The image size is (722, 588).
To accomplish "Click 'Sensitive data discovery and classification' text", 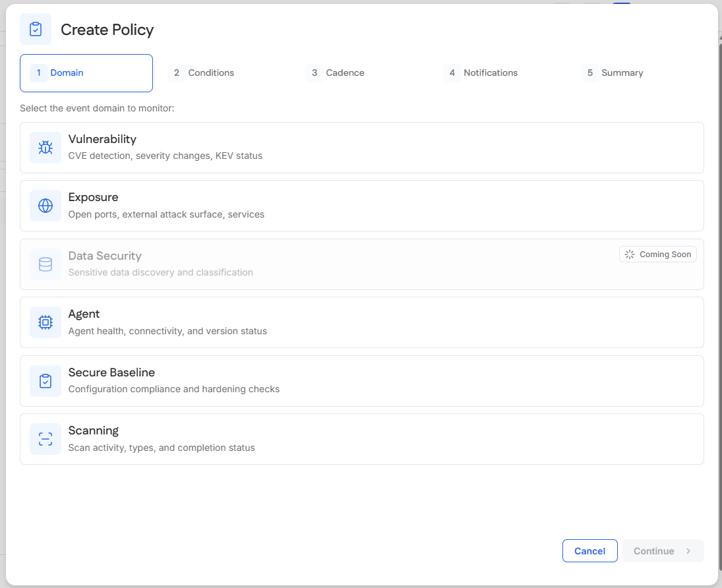I will pos(161,272).
